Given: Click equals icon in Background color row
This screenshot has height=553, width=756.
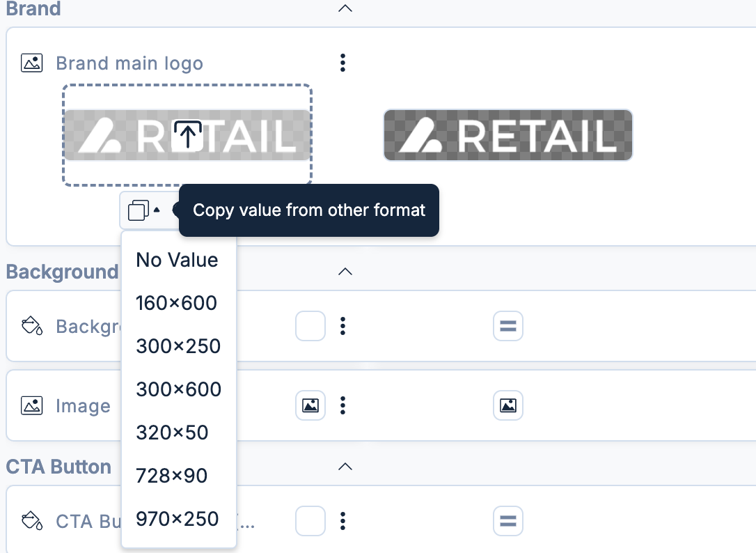Looking at the screenshot, I should (508, 326).
